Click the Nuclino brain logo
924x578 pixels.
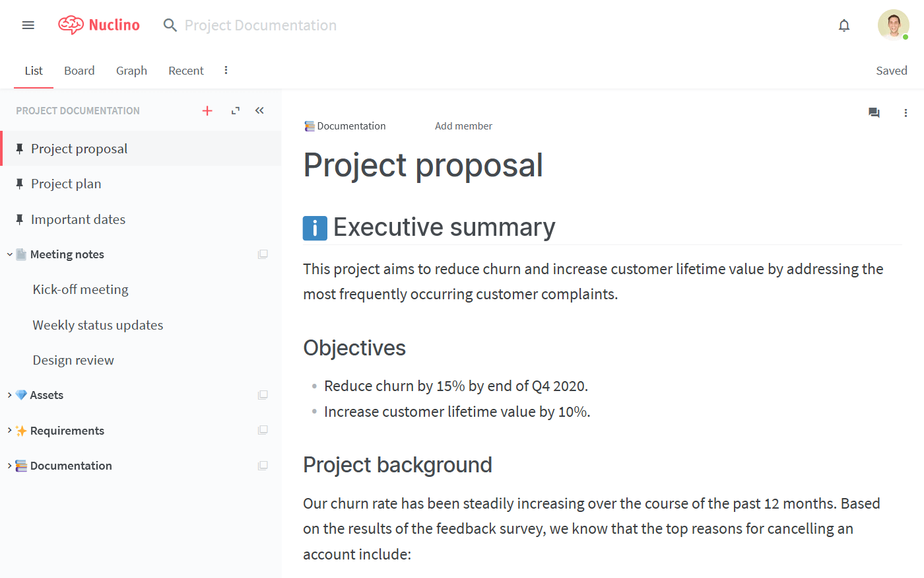coord(71,25)
